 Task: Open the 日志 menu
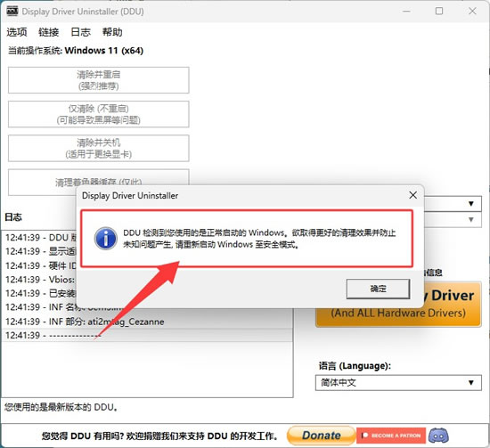[80, 32]
